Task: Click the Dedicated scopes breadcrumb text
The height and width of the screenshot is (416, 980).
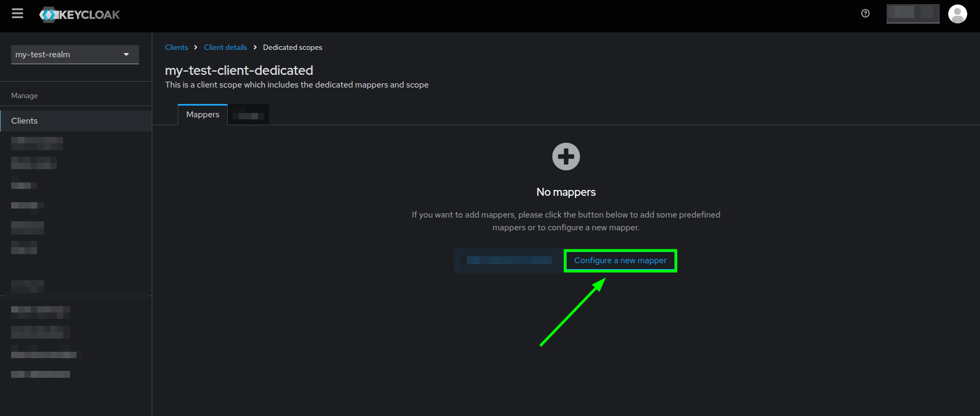Action: point(292,47)
